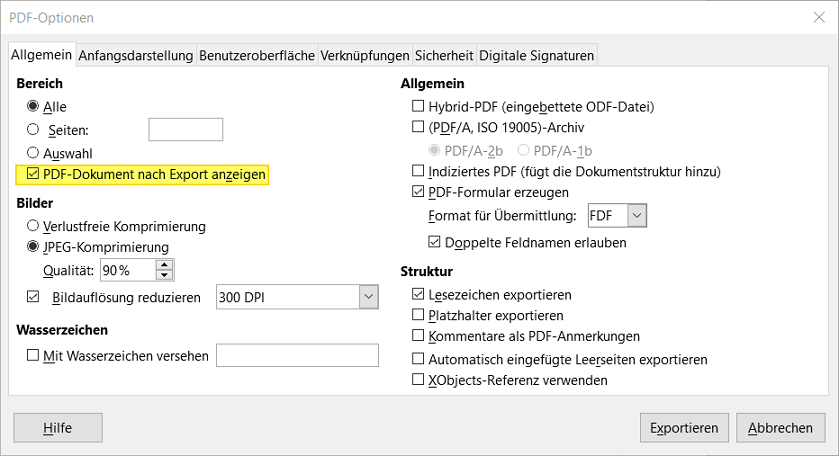Screen dimensions: 839x456
Task: Open the Benutzeroberfläche tab
Action: pyautogui.click(x=257, y=55)
